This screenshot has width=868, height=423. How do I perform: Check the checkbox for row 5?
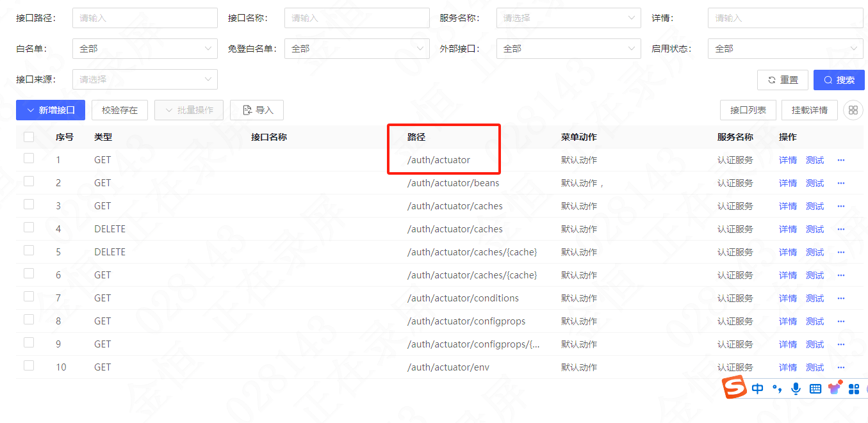[x=29, y=250]
